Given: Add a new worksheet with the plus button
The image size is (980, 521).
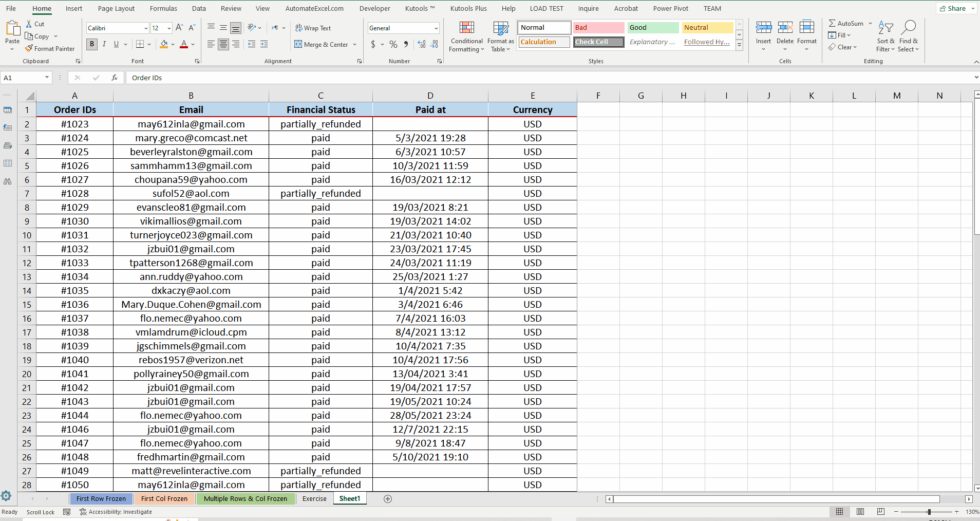Looking at the screenshot, I should 388,498.
